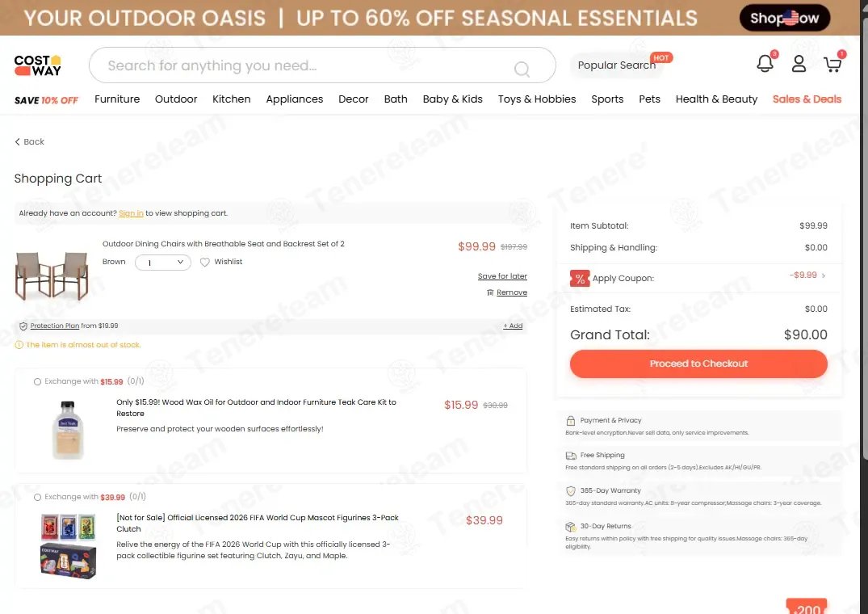Go back using the Back chevron

(x=17, y=141)
